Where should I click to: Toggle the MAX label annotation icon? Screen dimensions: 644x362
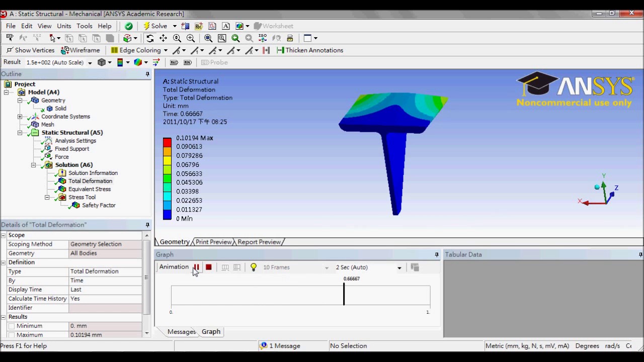[174, 62]
